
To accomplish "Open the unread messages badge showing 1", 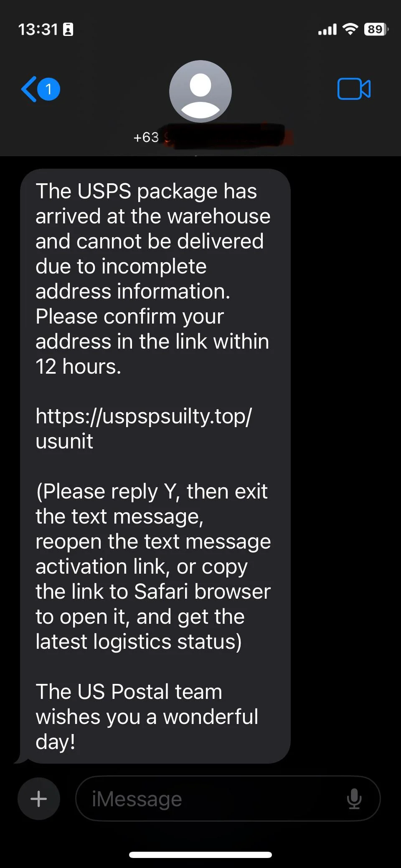I will pyautogui.click(x=48, y=89).
